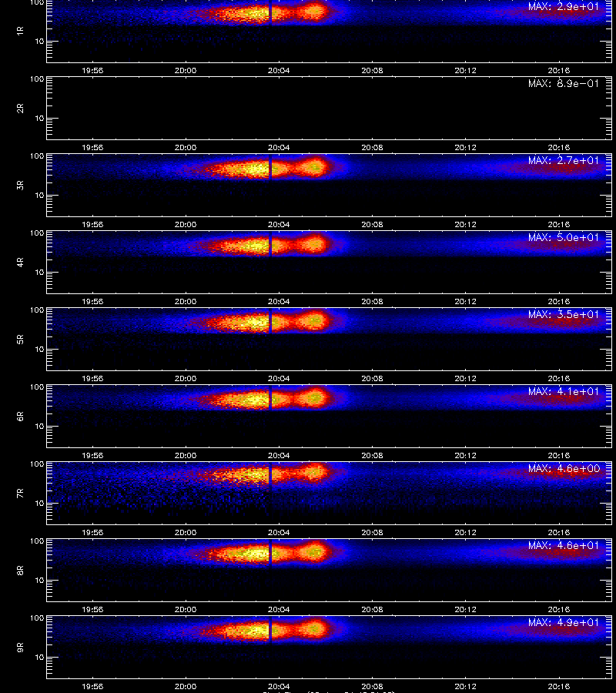Image resolution: width=616 pixels, height=693 pixels.
Task: Click the y-axis 10 label of panel 2R
Action: pyautogui.click(x=39, y=118)
